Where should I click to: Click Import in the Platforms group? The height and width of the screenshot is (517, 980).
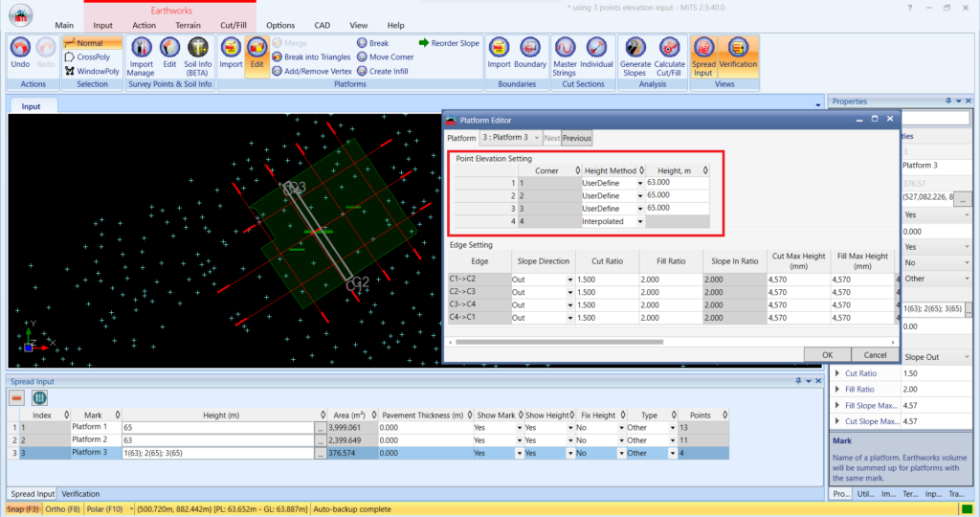point(231,54)
